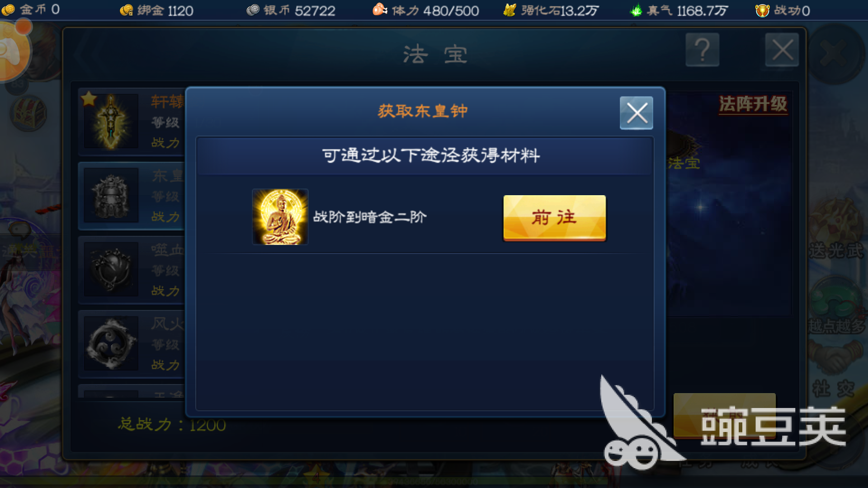Select the 东皇钟 bell artifact icon

[111, 195]
